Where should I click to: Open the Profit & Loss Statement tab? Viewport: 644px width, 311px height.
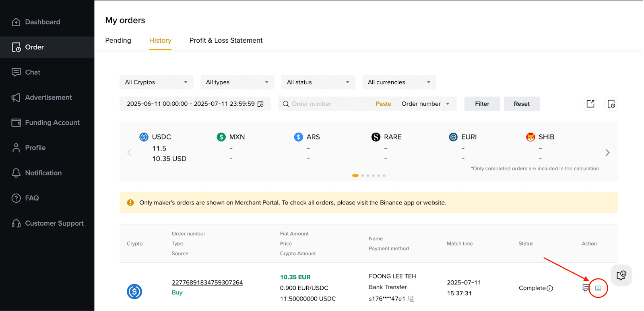click(226, 40)
